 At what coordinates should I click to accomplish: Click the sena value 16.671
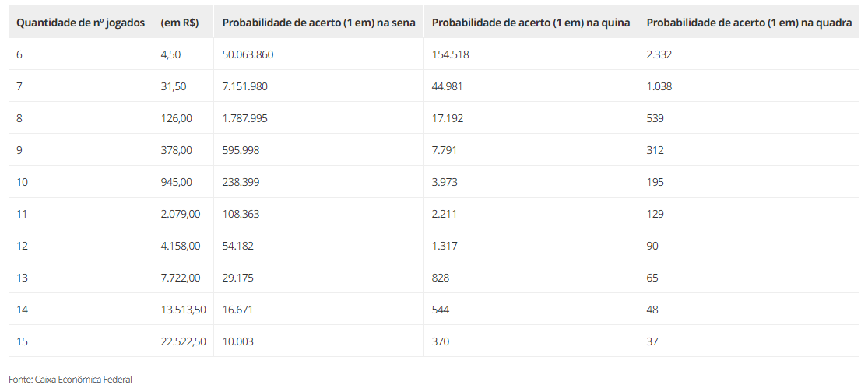(237, 310)
